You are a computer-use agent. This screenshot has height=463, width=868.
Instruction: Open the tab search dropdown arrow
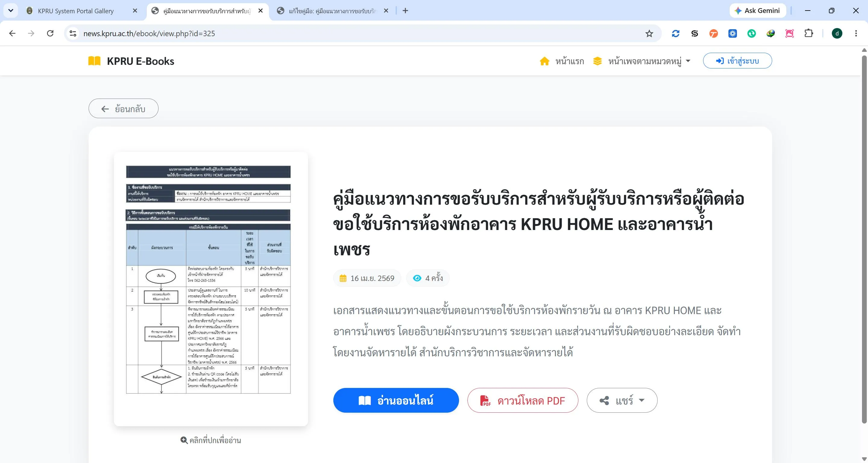pos(11,11)
